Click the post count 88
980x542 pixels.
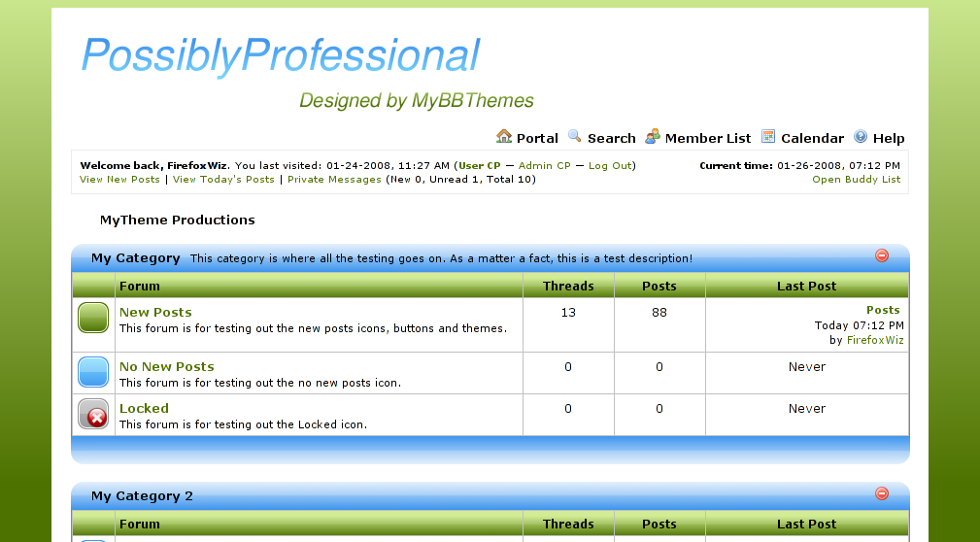tap(659, 312)
